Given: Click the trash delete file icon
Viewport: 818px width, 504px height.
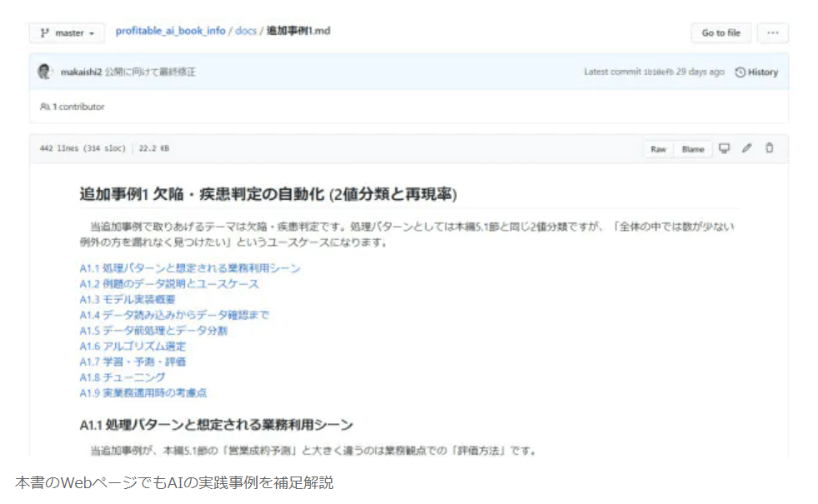Looking at the screenshot, I should (769, 148).
